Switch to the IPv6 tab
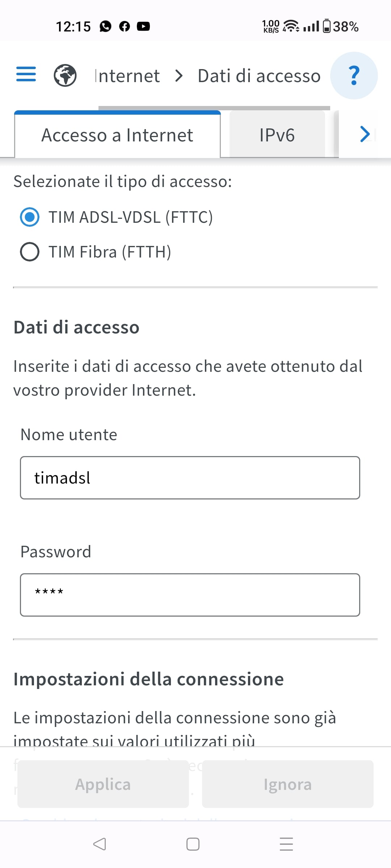This screenshot has width=391, height=868. (277, 135)
